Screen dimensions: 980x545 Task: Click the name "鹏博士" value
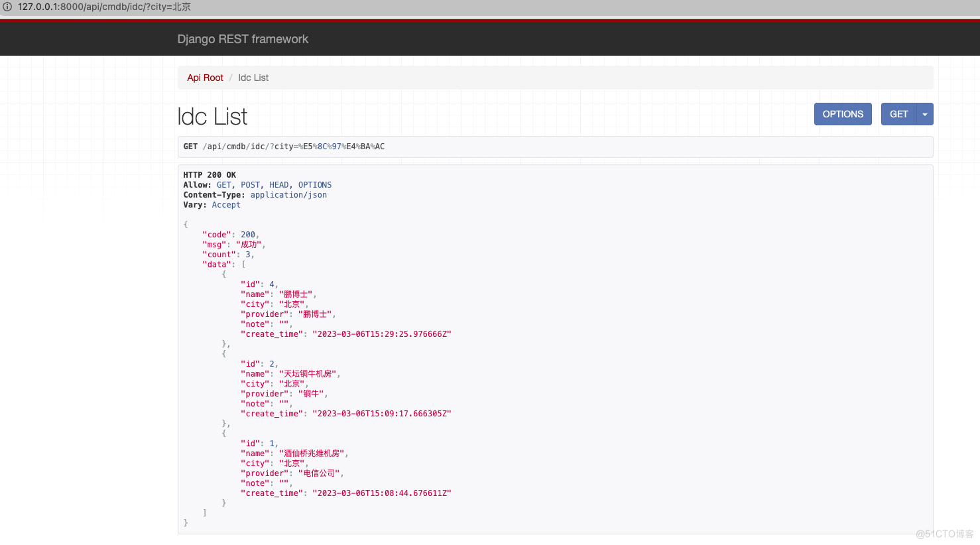(x=296, y=294)
